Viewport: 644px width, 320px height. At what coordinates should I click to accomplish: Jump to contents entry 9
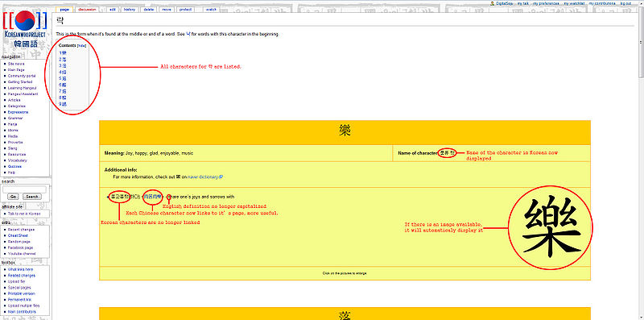[x=63, y=104]
